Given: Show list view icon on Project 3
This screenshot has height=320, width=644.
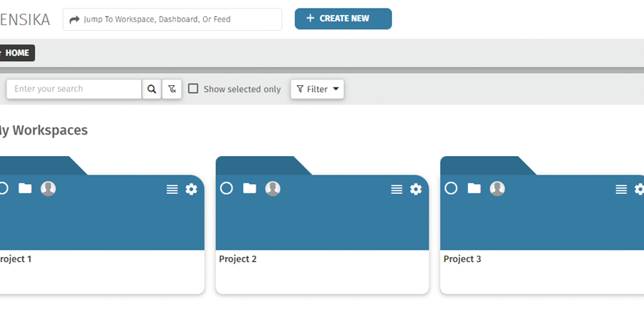Looking at the screenshot, I should pos(621,189).
